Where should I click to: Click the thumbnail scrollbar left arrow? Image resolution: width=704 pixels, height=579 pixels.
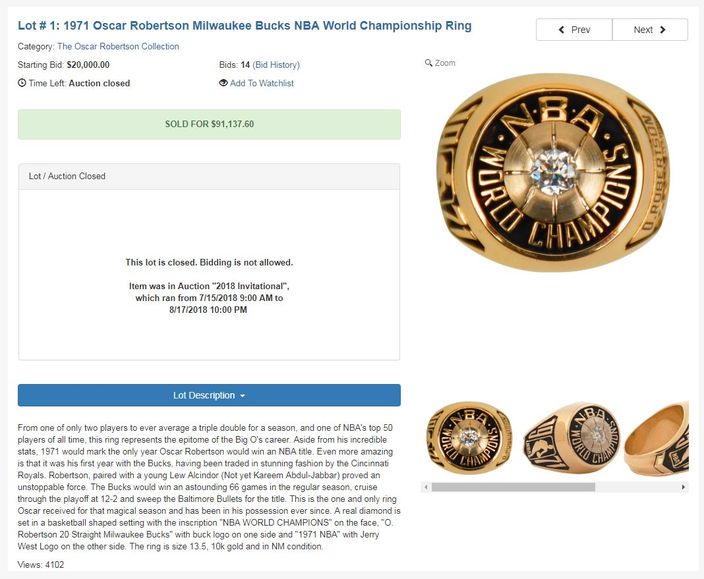426,487
